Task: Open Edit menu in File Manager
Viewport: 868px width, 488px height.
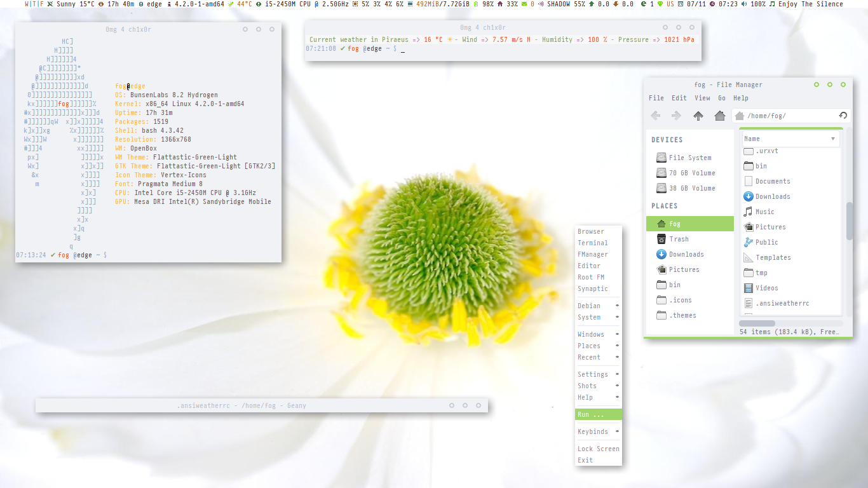Action: 679,98
